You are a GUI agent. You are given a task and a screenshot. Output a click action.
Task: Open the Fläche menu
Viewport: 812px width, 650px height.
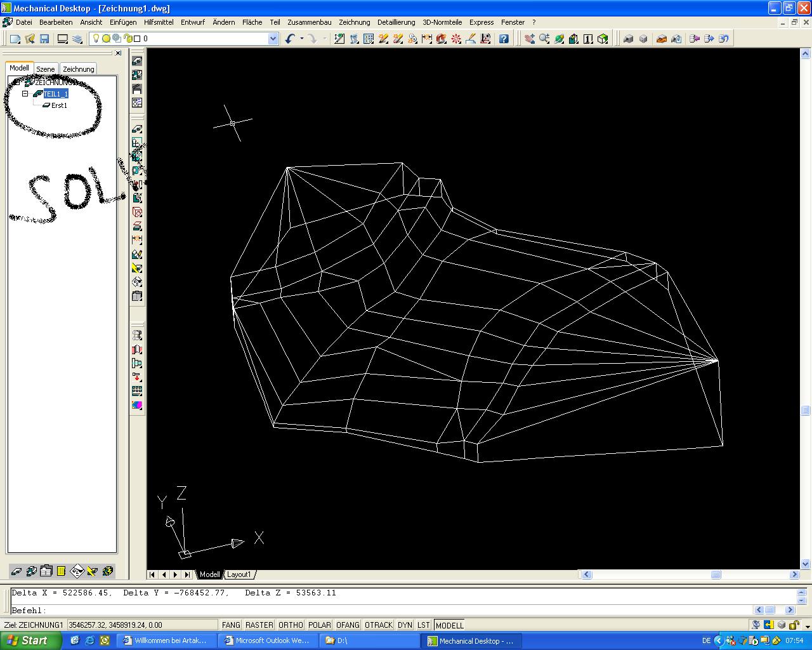click(x=252, y=22)
